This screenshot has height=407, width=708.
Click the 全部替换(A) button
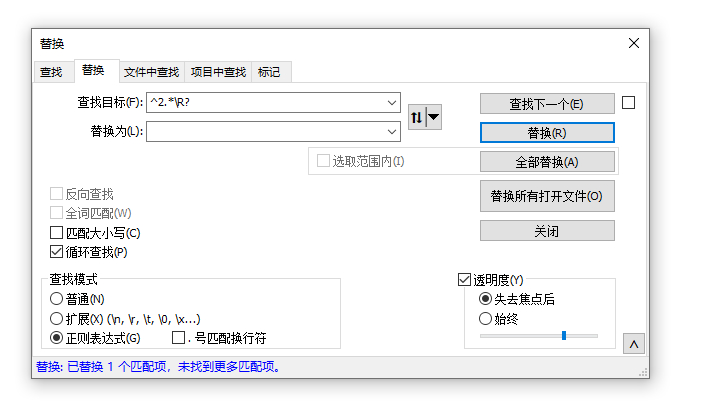[547, 162]
